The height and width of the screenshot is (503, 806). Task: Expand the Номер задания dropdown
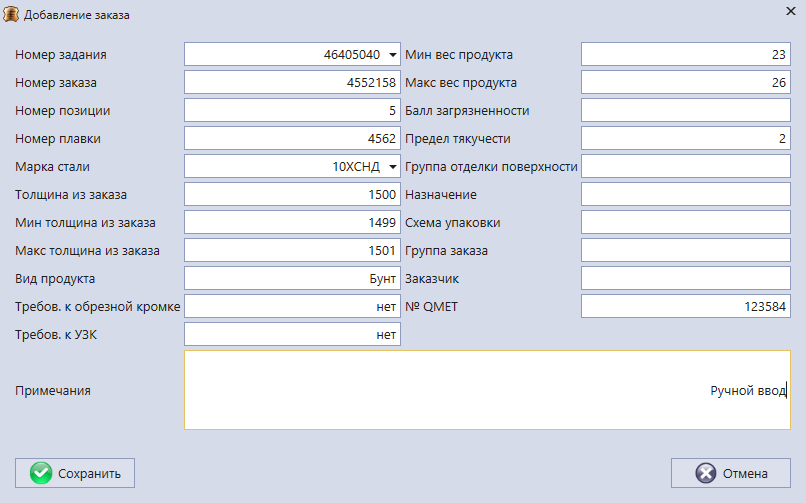(392, 54)
